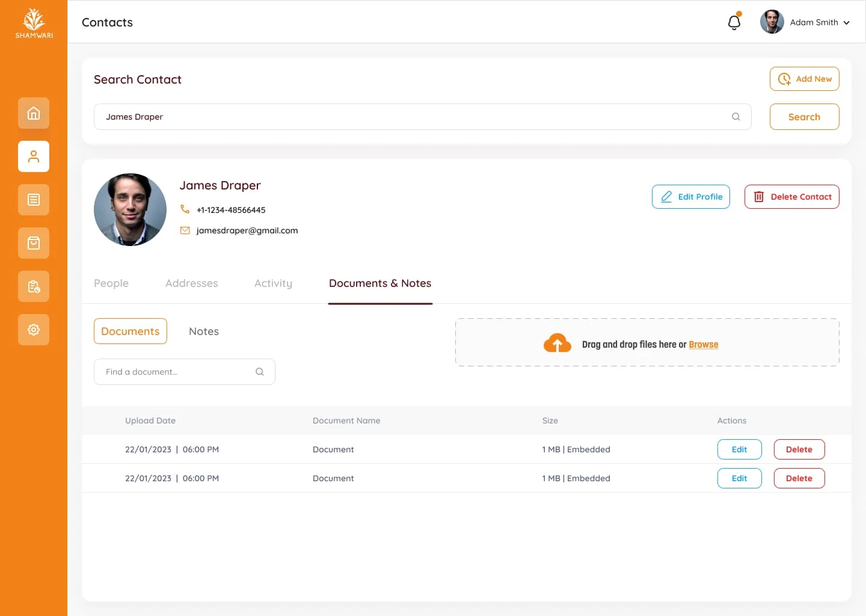Open the Activity tab
Viewport: 866px width, 616px height.
(x=273, y=283)
